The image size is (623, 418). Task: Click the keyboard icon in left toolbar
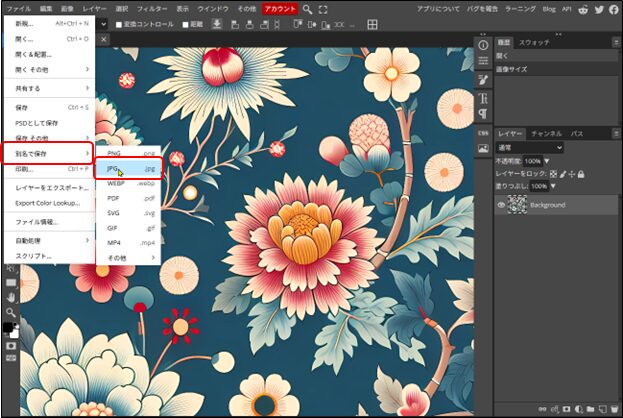coord(11,358)
